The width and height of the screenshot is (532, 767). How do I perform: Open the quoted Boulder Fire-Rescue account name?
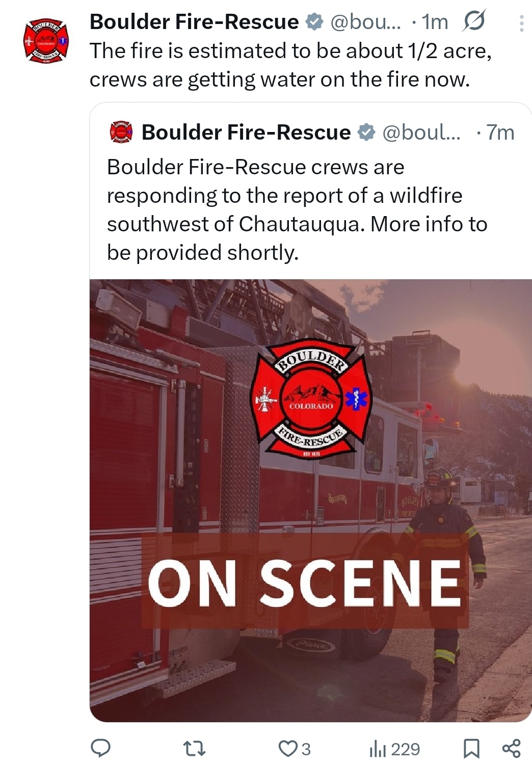[x=246, y=132]
